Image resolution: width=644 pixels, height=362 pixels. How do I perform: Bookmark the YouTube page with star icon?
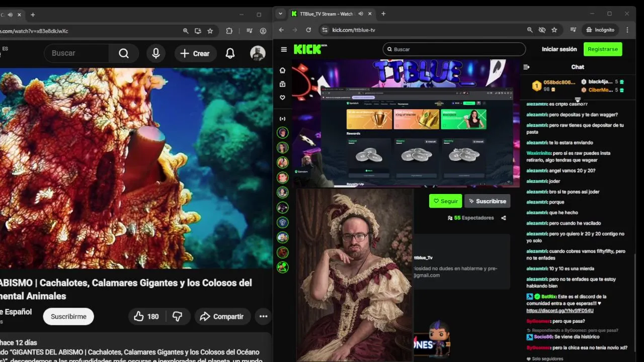[210, 31]
